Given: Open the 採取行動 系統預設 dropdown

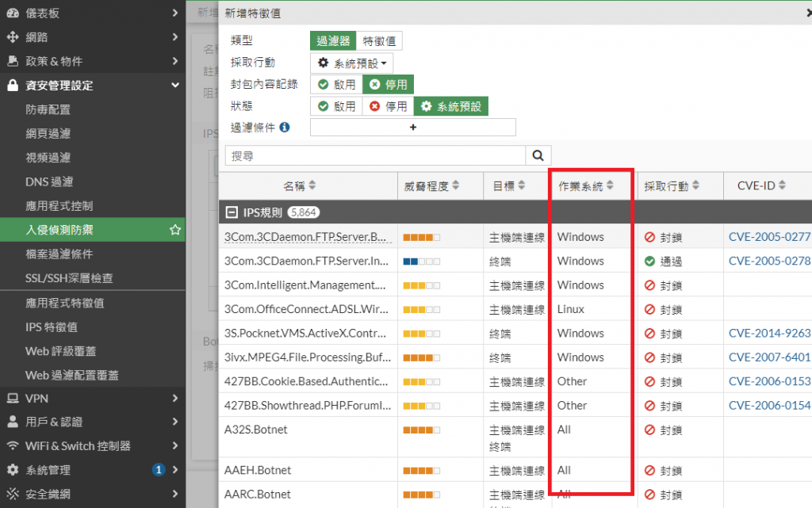Looking at the screenshot, I should click(351, 63).
